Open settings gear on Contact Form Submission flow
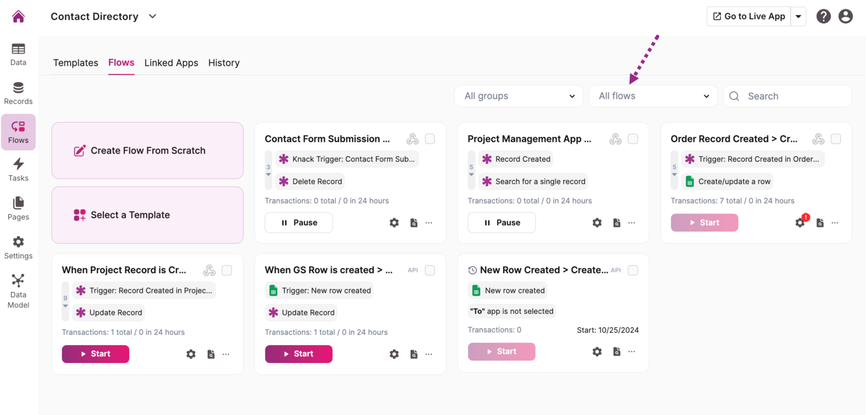 (394, 223)
